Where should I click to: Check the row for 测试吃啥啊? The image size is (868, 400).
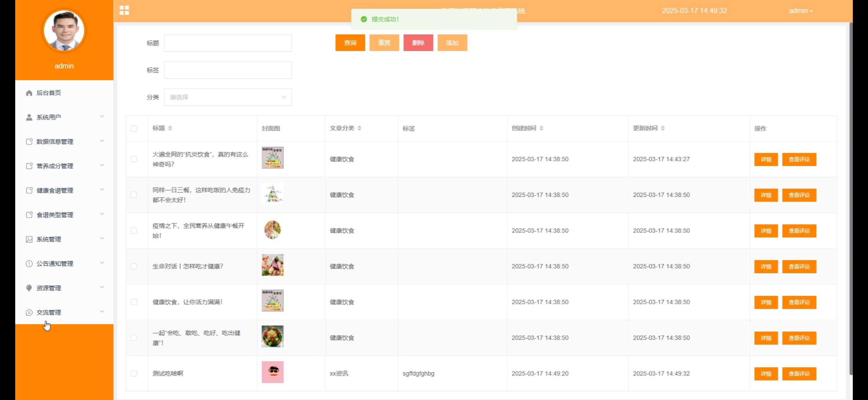[134, 373]
